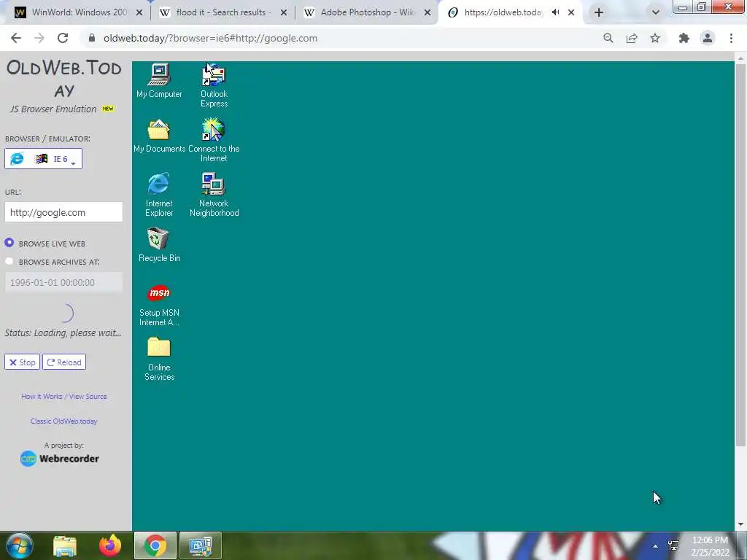Reload the page with Chrome refresh icon
The width and height of the screenshot is (747, 560).
pos(63,38)
